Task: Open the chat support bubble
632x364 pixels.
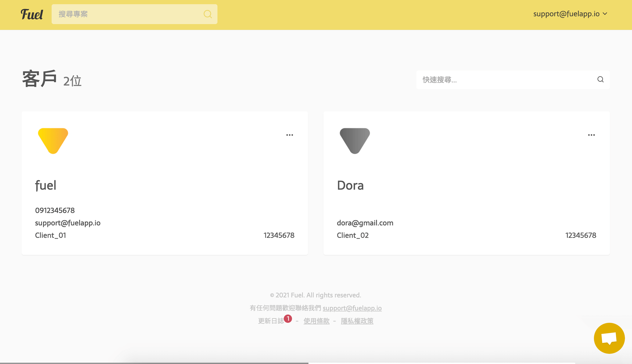Action: [609, 338]
